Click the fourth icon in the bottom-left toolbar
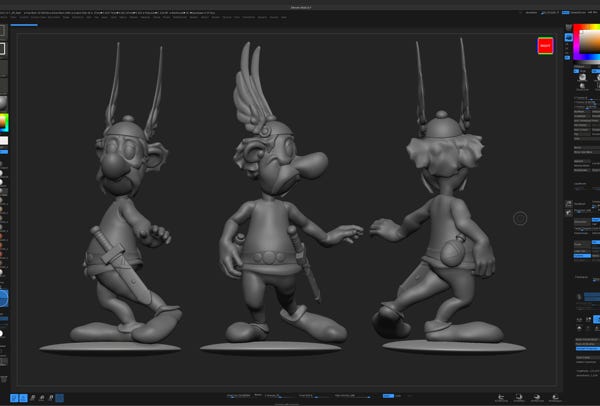The height and width of the screenshot is (406, 600). 42,398
